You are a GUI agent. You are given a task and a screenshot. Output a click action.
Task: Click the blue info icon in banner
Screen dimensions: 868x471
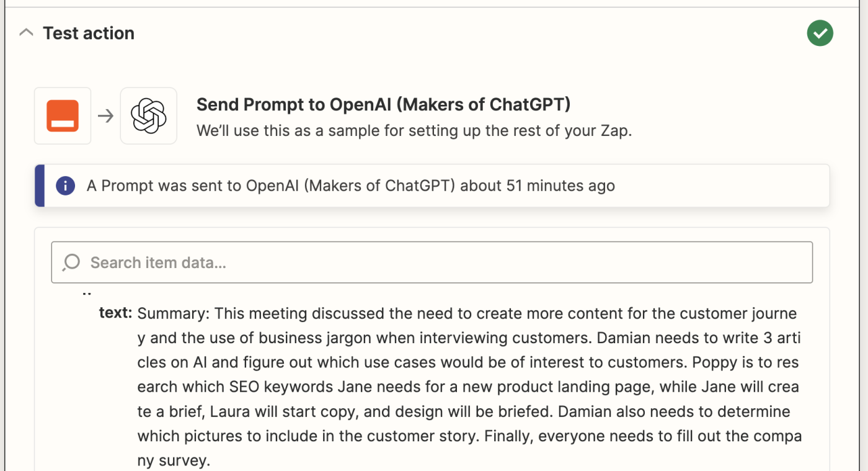click(x=65, y=186)
